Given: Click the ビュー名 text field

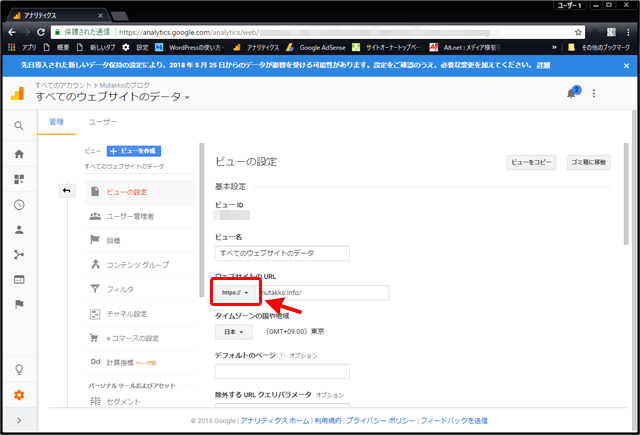Looking at the screenshot, I should click(282, 253).
